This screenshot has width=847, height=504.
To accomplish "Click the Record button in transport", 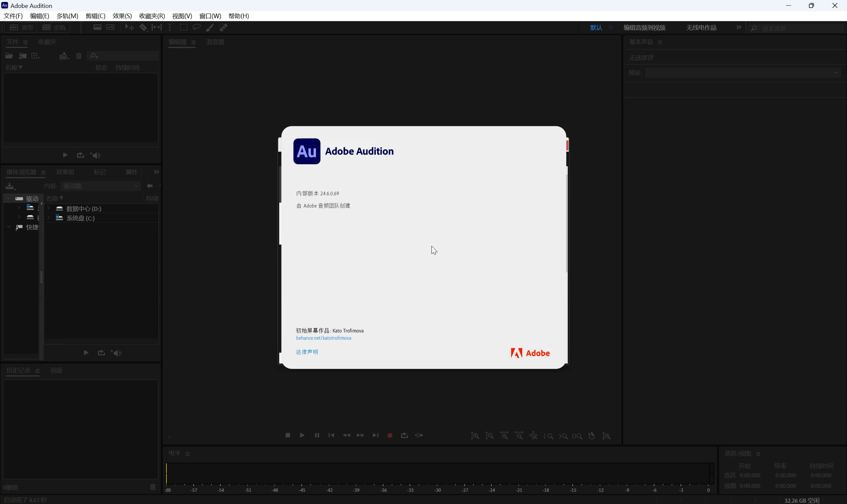I will click(x=390, y=435).
